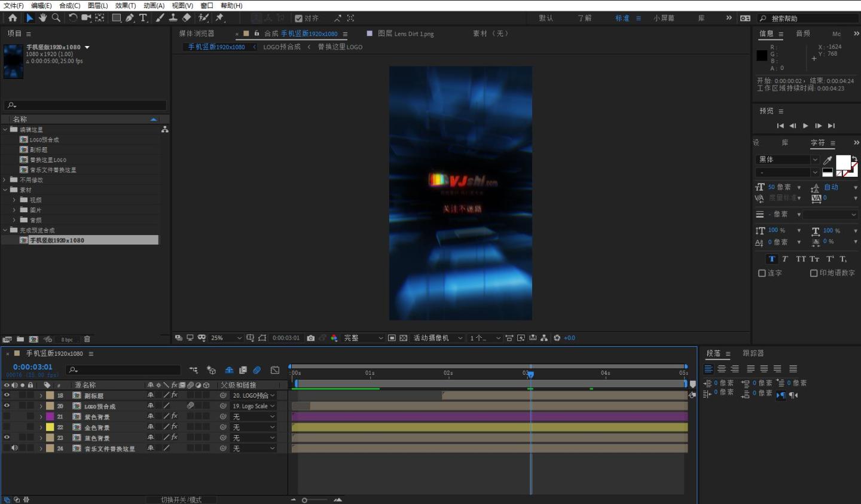Click create new folder icon in Project panel

pos(20,339)
